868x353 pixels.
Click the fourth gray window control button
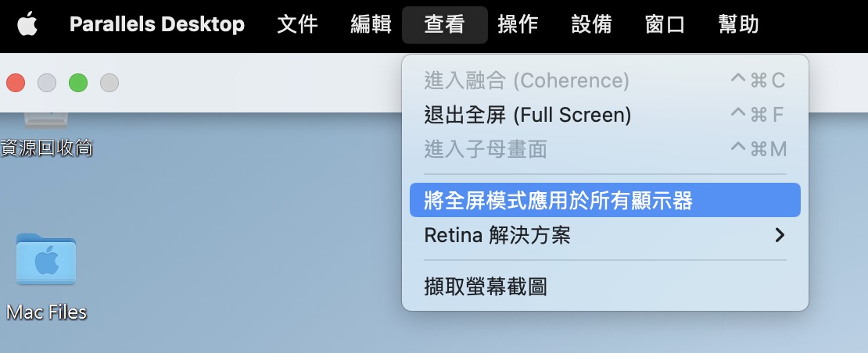tap(109, 83)
